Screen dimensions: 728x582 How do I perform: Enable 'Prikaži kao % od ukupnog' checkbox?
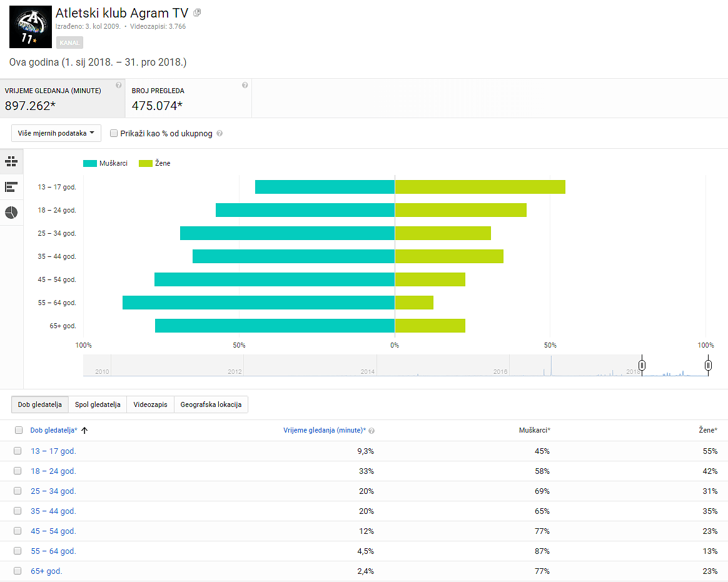114,133
